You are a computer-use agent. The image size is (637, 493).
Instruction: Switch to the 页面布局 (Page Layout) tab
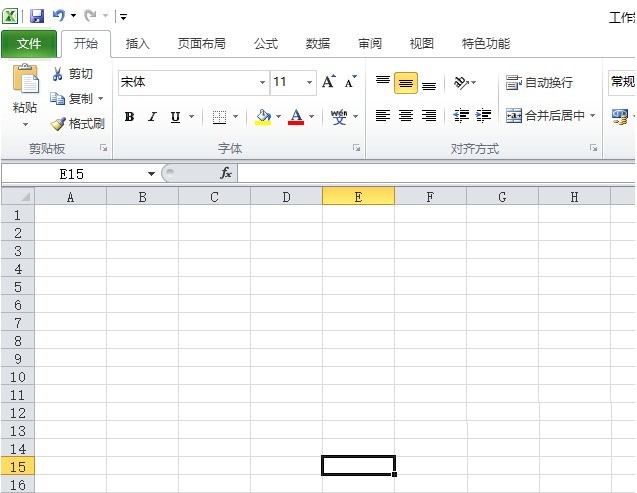pos(202,43)
